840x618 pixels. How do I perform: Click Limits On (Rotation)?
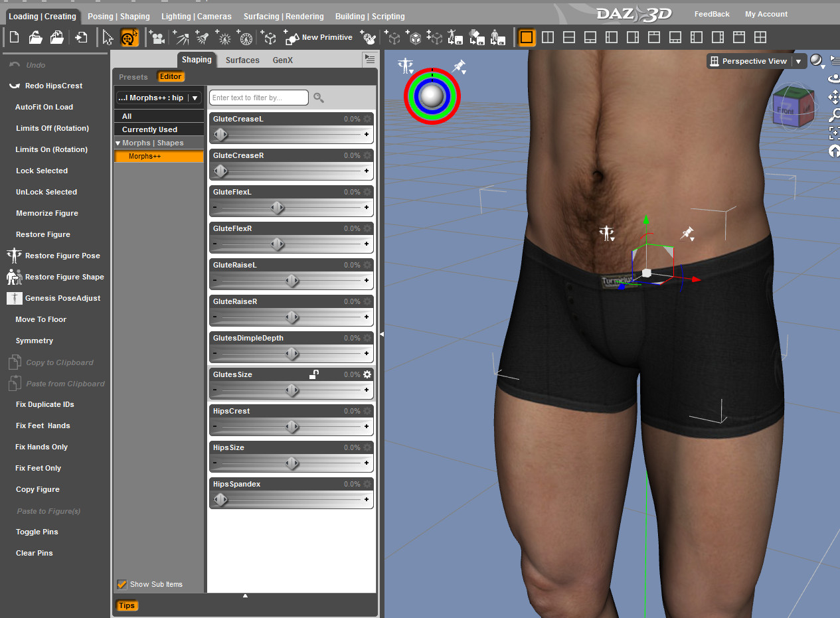[x=52, y=149]
